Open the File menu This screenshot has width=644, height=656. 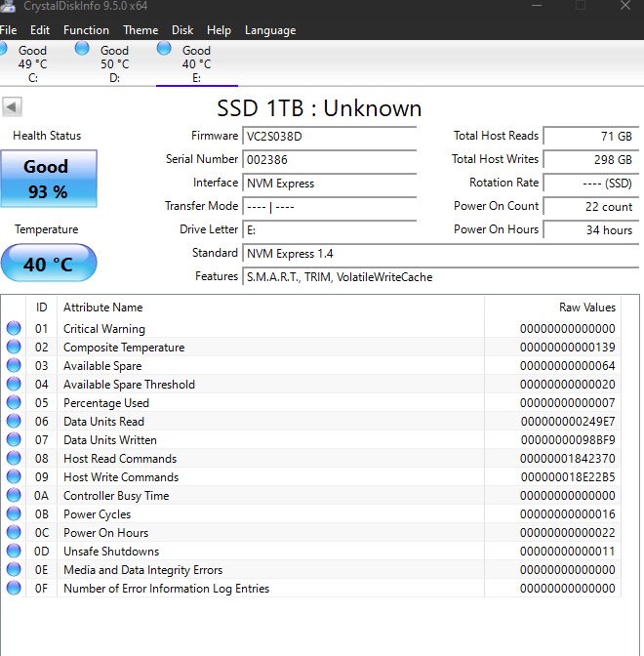coord(9,30)
